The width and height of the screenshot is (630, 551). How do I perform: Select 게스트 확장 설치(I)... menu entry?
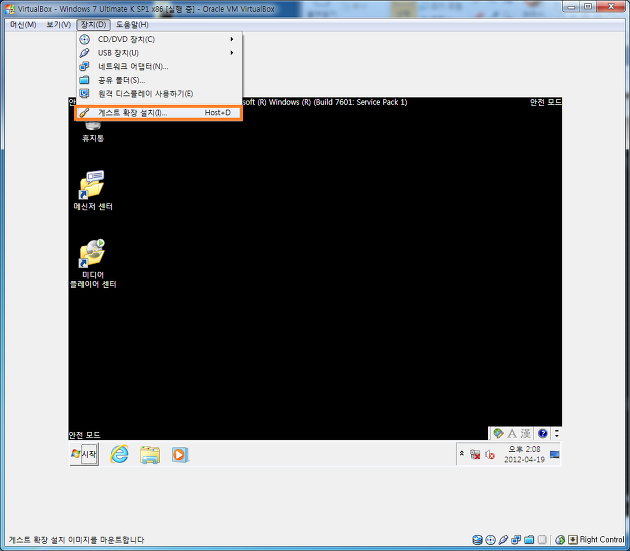point(159,113)
